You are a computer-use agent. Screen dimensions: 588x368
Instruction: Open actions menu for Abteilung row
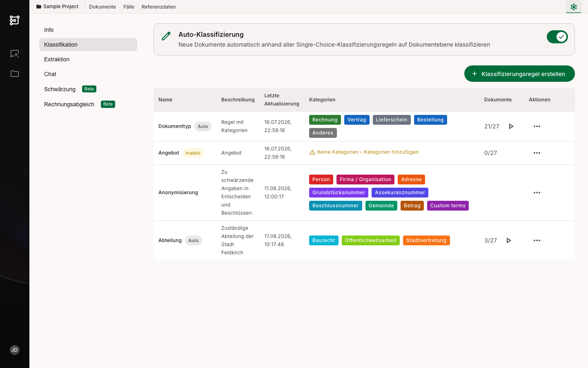pos(537,240)
